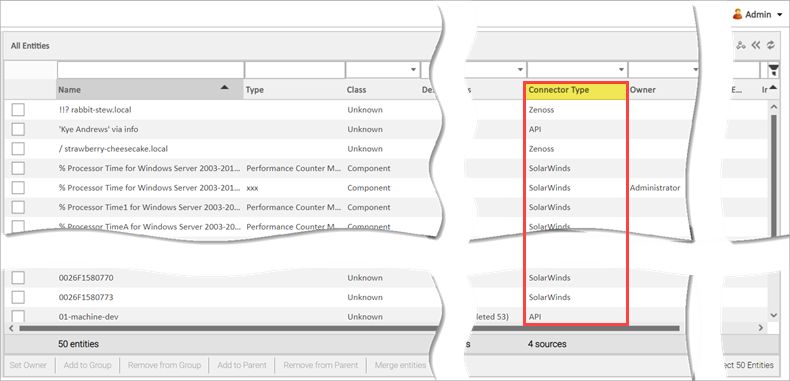Click the Name column sort arrow
Image resolution: width=790 pixels, height=381 pixels.
click(225, 88)
